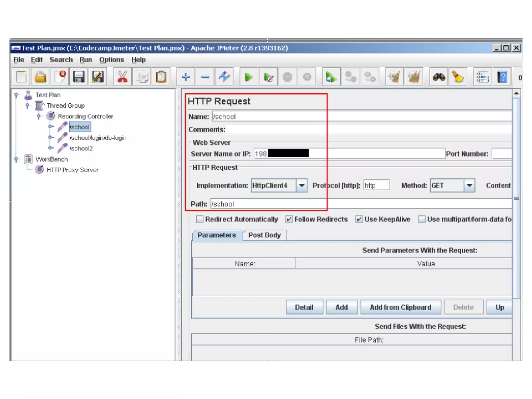The image size is (532, 399).
Task: Click the Open file folder icon
Action: [40, 77]
